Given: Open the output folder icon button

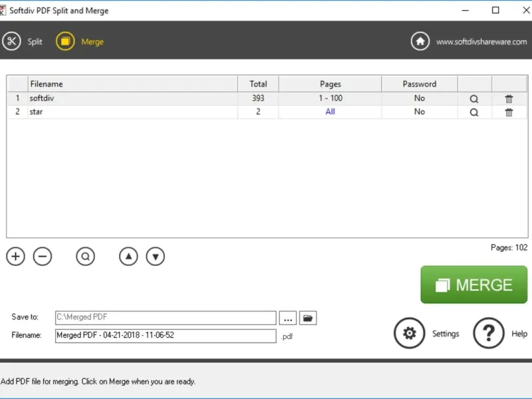Looking at the screenshot, I should coord(308,318).
